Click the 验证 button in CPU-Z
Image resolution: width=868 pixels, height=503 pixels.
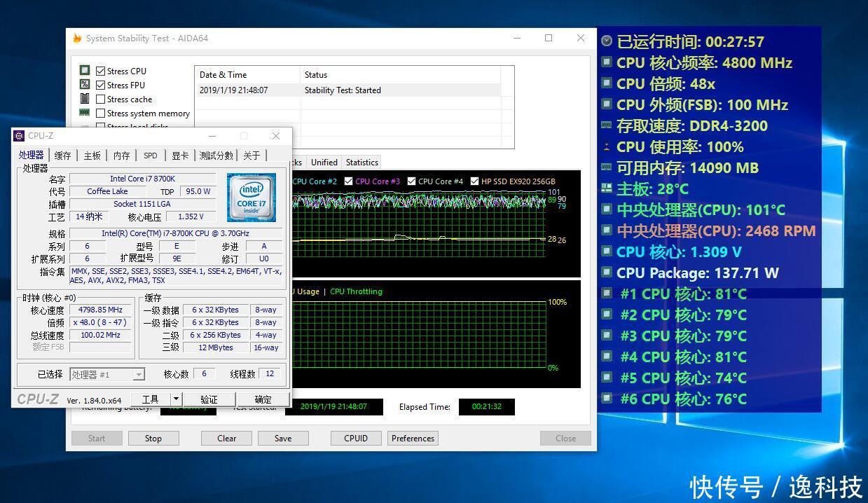(209, 399)
